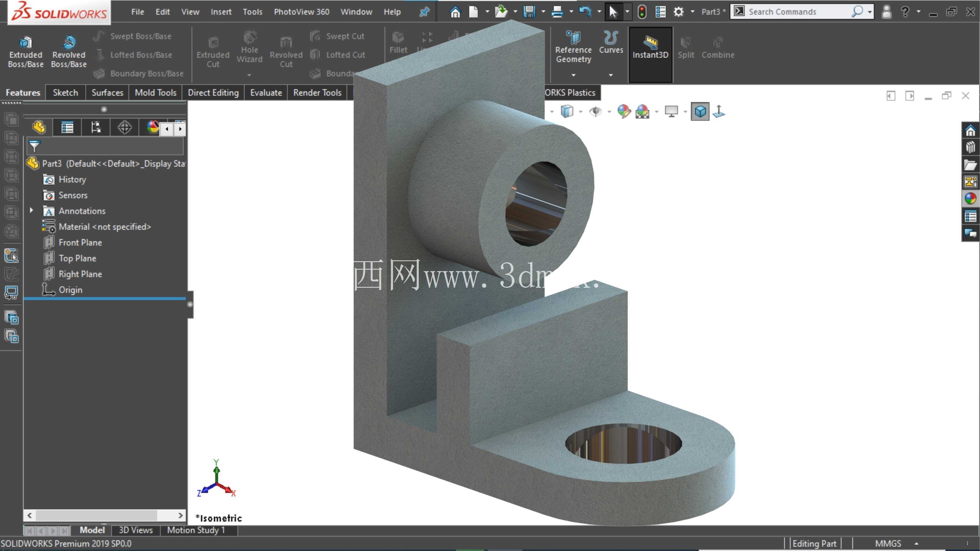Viewport: 980px width, 551px height.
Task: Expand the Curves dropdown arrow
Action: click(611, 75)
